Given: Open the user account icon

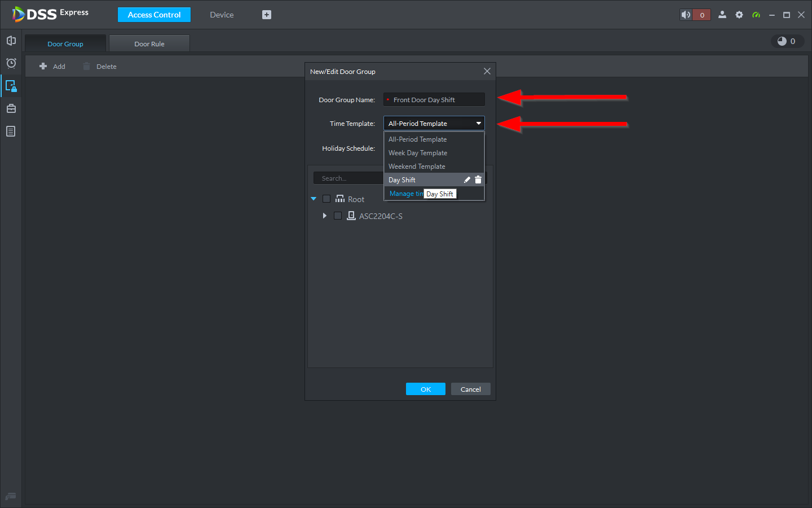Looking at the screenshot, I should [x=722, y=15].
